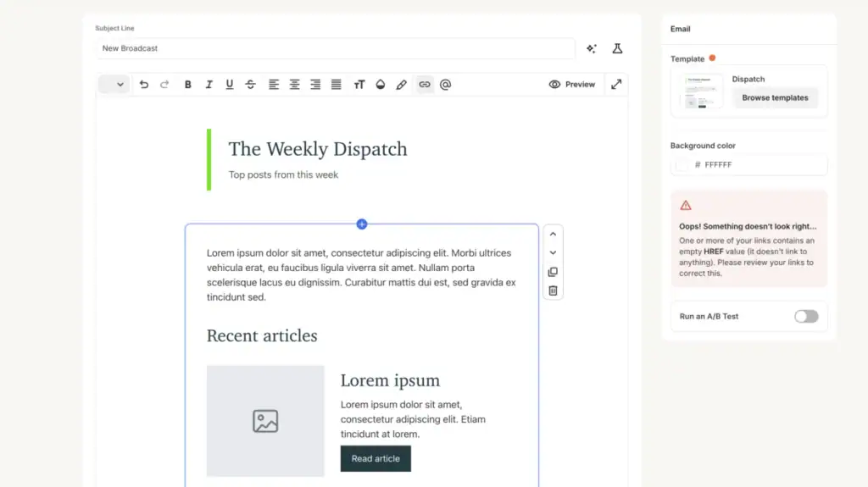Click the image placeholder in the article
Screen dimensions: 868x487
click(265, 421)
